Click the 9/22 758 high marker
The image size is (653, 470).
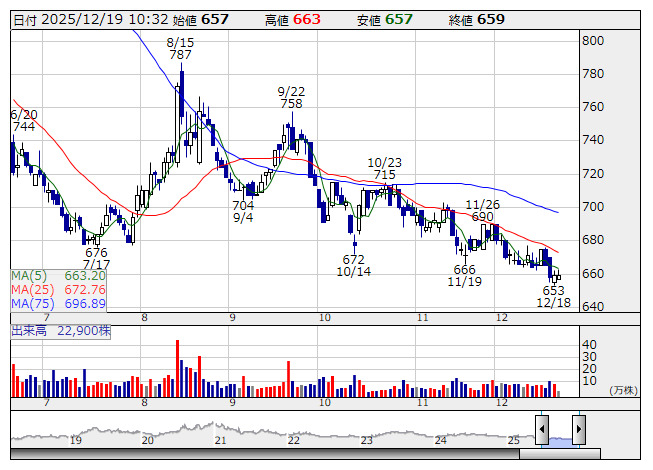point(291,97)
